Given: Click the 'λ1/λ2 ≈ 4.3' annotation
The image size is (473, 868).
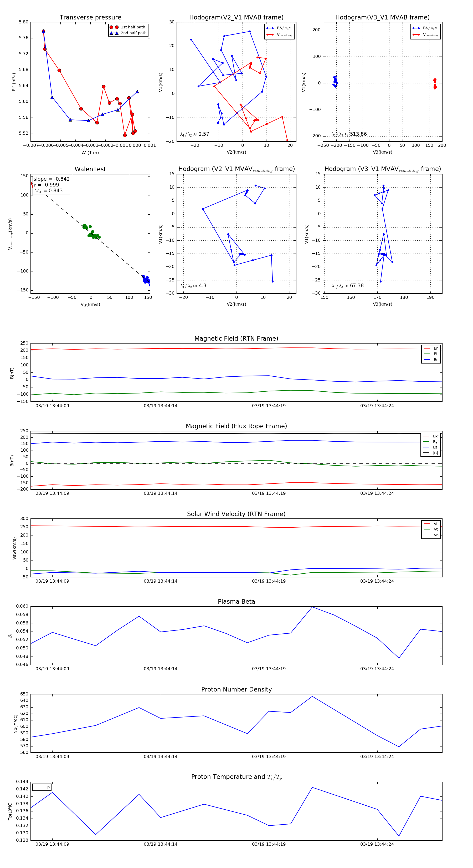Looking at the screenshot, I should (193, 286).
